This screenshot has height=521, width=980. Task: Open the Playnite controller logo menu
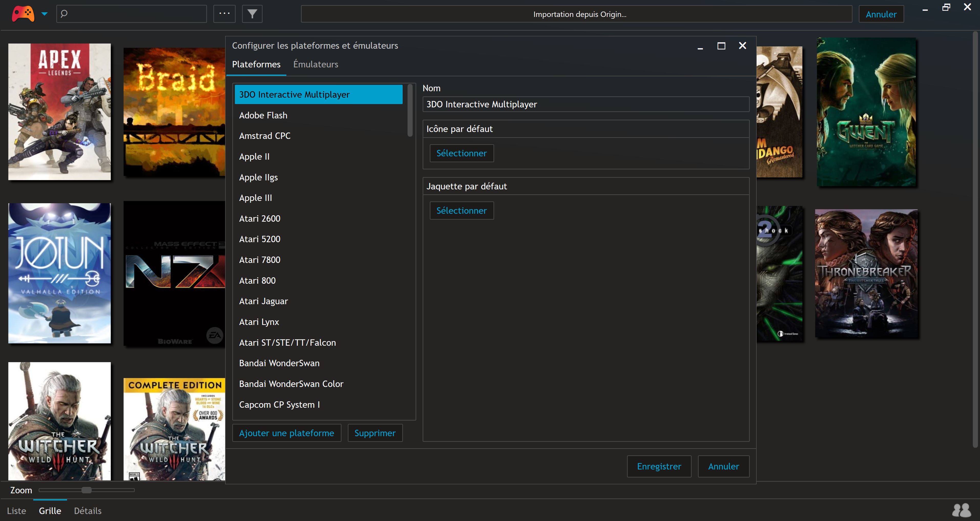[23, 14]
